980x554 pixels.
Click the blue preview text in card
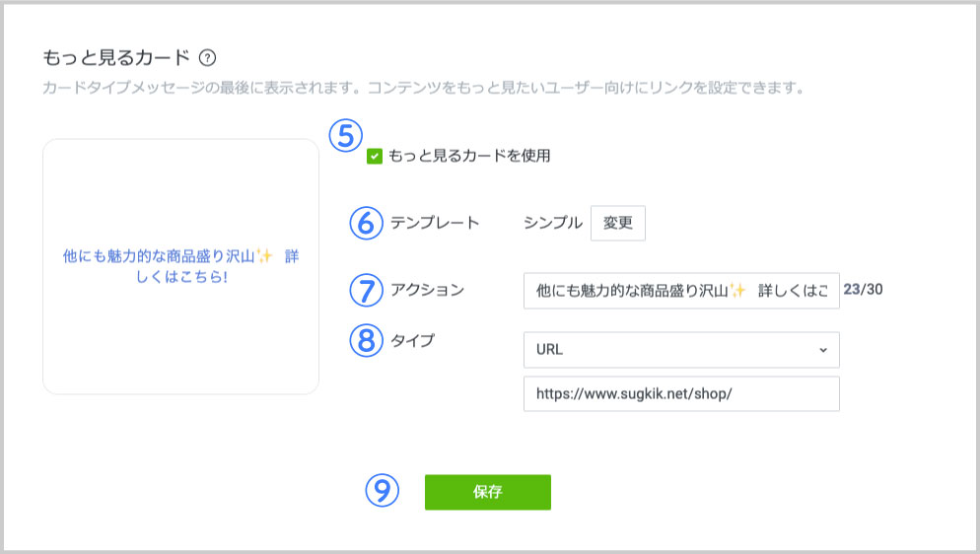[x=180, y=266]
